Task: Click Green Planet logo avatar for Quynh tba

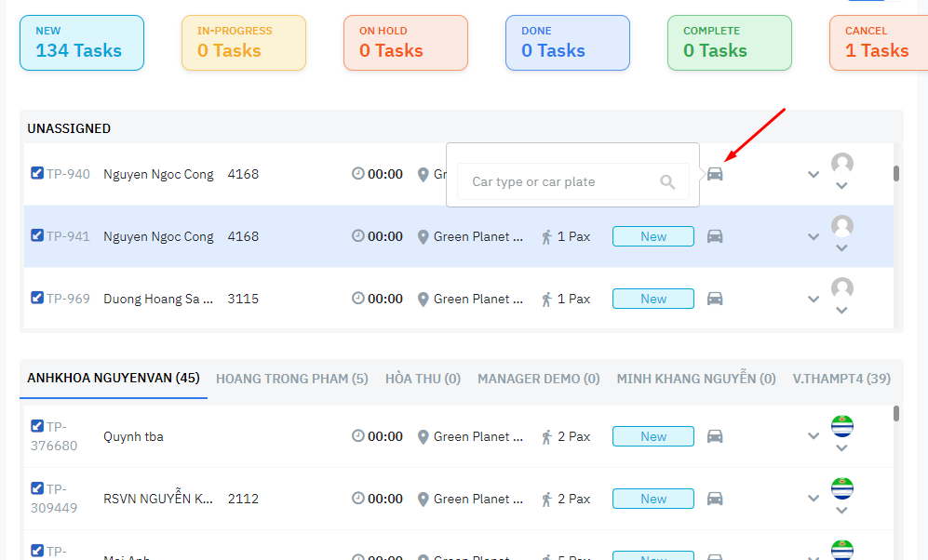Action: [x=842, y=427]
